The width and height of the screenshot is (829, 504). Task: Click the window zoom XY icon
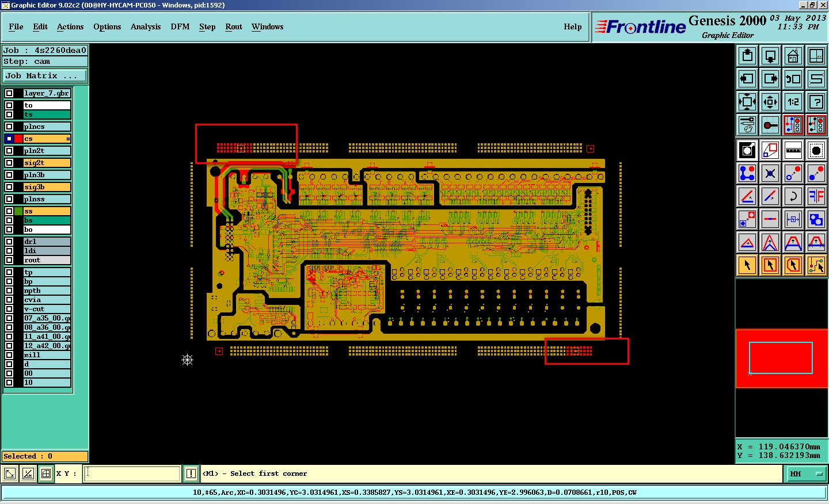(816, 56)
